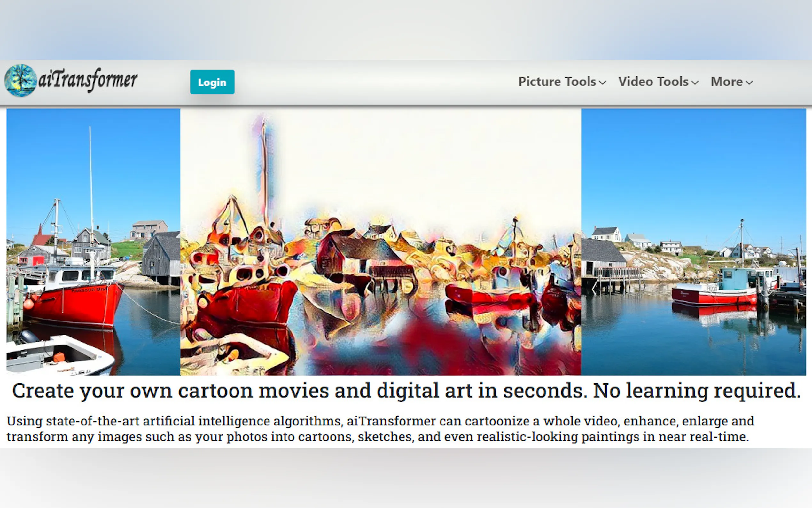The width and height of the screenshot is (812, 508).
Task: Click the 'Create your own cartoon movies' headline
Action: pos(406,391)
